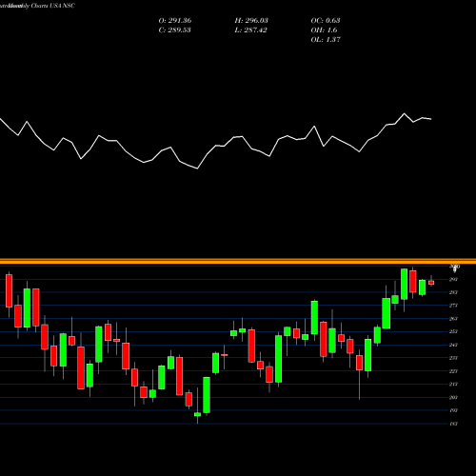Click the end point of the white line chart
The width and height of the screenshot is (476, 476).
431,119
